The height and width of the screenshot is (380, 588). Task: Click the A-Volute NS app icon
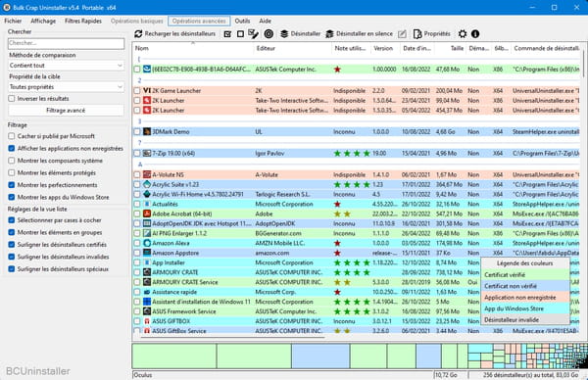(x=147, y=175)
